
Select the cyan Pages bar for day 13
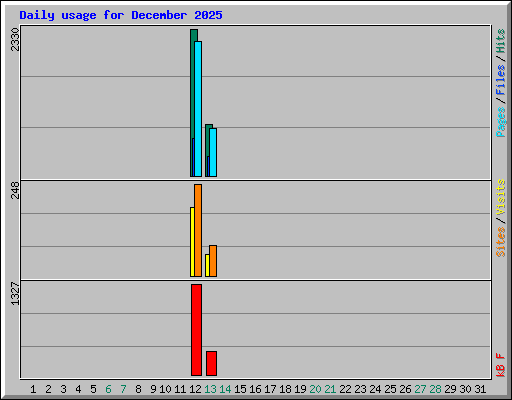(x=213, y=152)
